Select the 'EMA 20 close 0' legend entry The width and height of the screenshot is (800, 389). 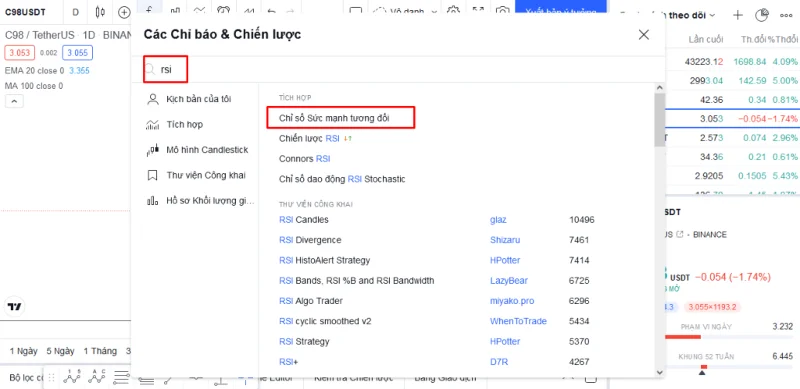(34, 71)
